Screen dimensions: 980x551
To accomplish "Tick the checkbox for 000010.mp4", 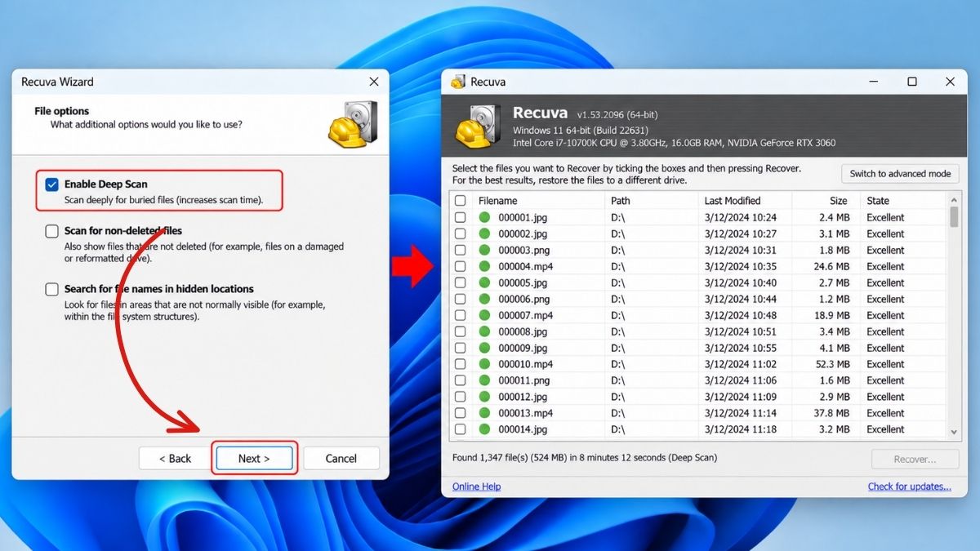I will (x=461, y=364).
